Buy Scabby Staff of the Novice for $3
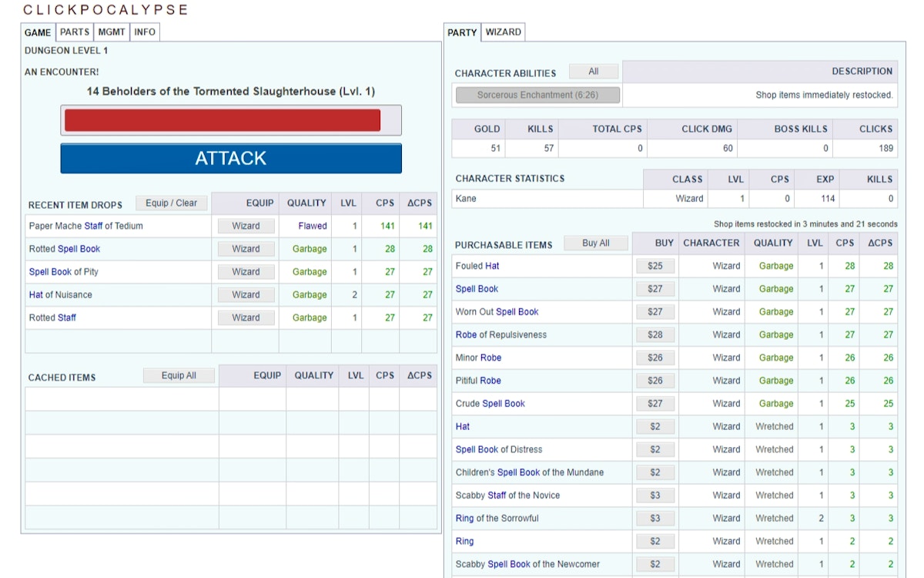Image resolution: width=924 pixels, height=578 pixels. (654, 496)
